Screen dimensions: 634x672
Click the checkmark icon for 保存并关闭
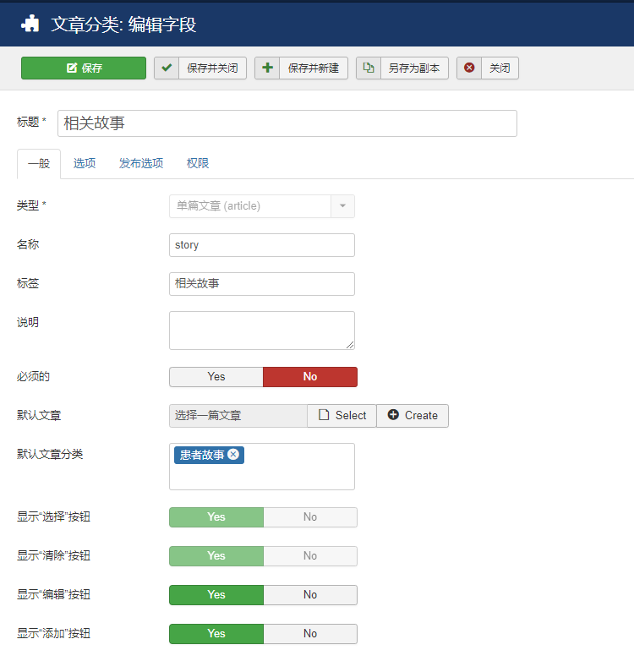[x=167, y=68]
